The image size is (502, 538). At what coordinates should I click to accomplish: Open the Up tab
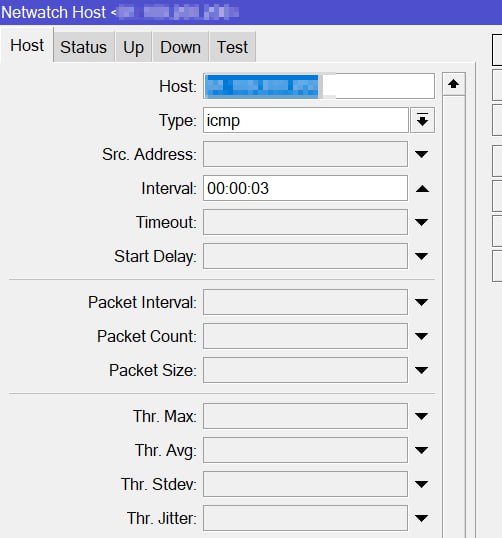coord(133,47)
